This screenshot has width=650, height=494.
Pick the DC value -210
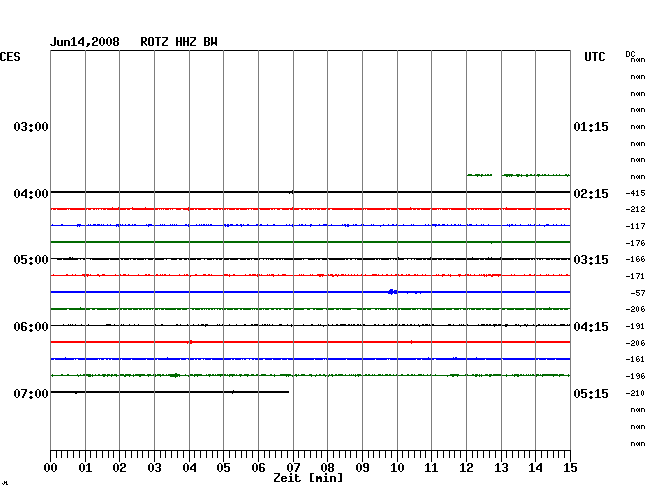click(635, 393)
